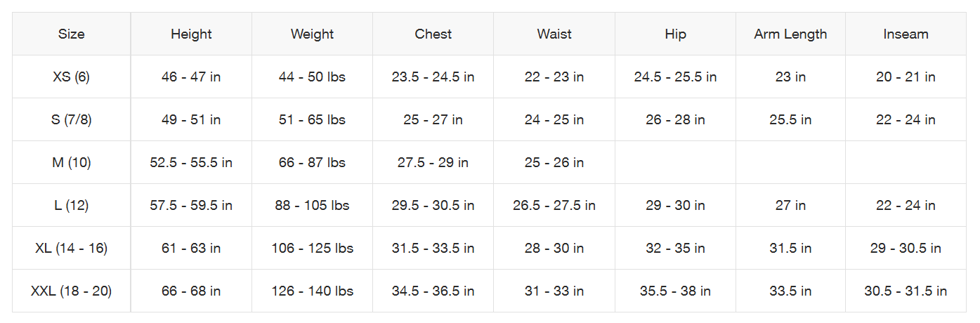Click the Chest column header
980x323 pixels.
point(433,34)
